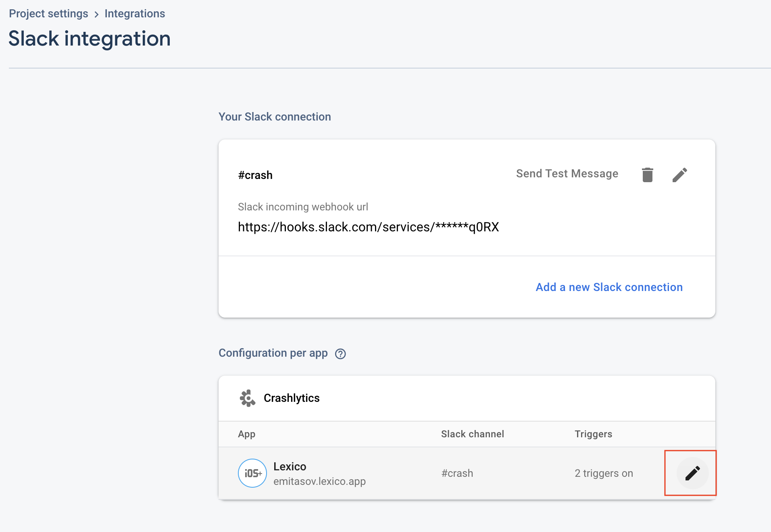
Task: Select the masked Slack webhook URL text
Action: [x=368, y=227]
